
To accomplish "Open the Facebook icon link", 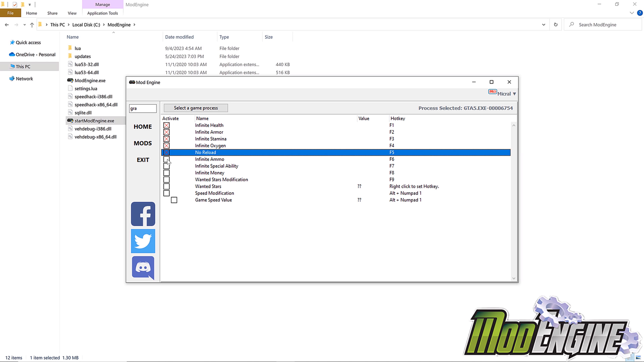I will [143, 214].
